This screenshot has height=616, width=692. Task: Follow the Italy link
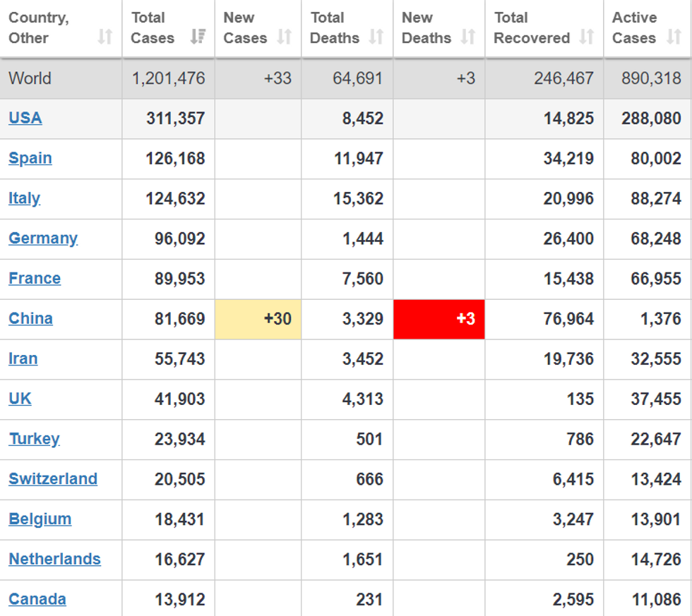(x=25, y=198)
